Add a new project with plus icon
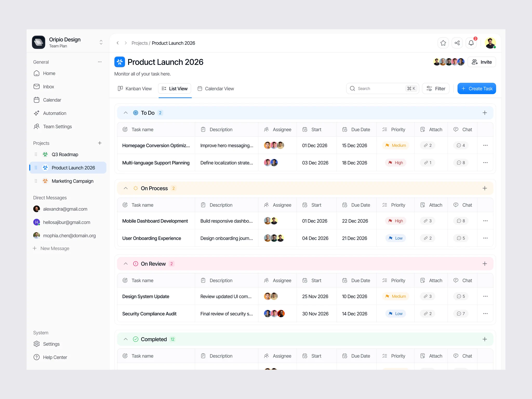The height and width of the screenshot is (399, 532). [x=100, y=143]
